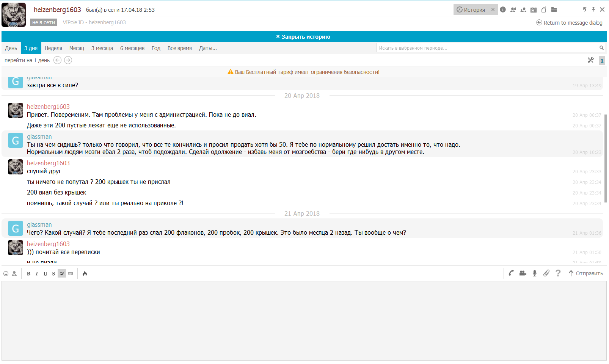Click the search field Искать в выбранном периоде
Screen dimensions: 609x364
pos(487,48)
